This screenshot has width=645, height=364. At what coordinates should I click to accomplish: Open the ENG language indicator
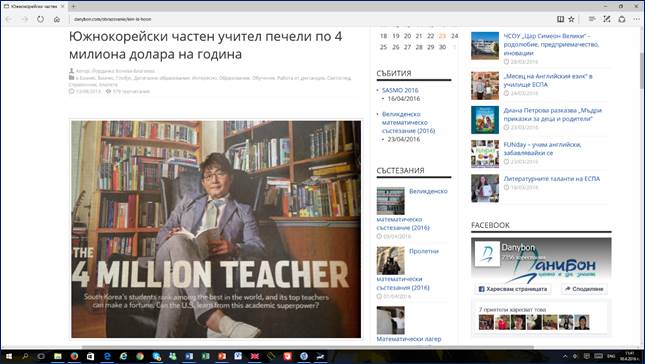pyautogui.click(x=612, y=356)
